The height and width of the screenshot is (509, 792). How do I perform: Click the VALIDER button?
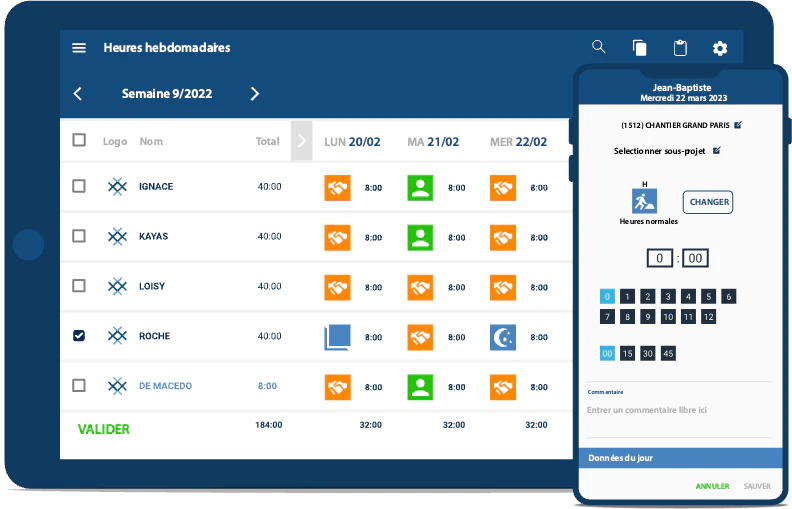104,429
